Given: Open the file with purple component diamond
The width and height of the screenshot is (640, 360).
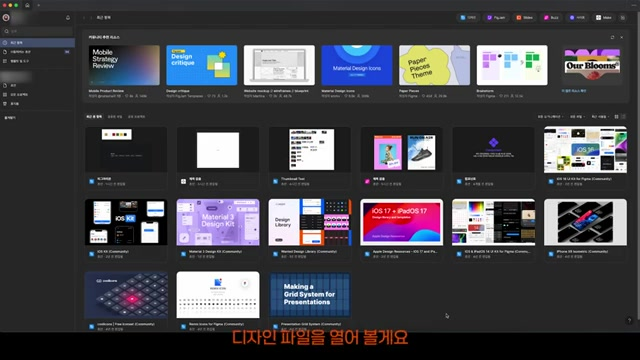Looking at the screenshot, I should tap(493, 157).
